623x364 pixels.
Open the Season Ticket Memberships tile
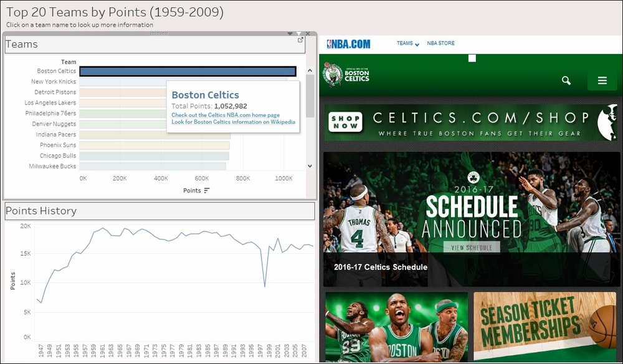[545, 327]
